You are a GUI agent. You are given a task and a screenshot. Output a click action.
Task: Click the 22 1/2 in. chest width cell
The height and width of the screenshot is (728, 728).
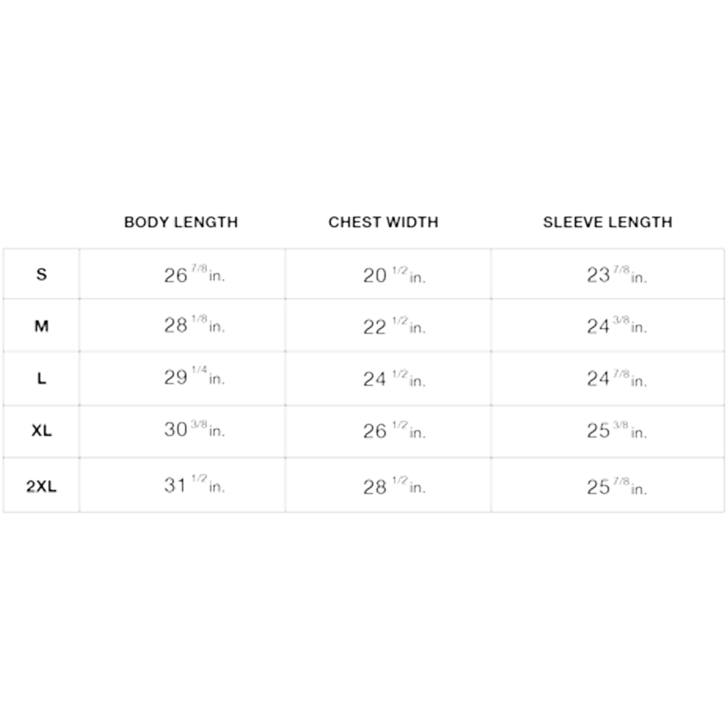[388, 326]
